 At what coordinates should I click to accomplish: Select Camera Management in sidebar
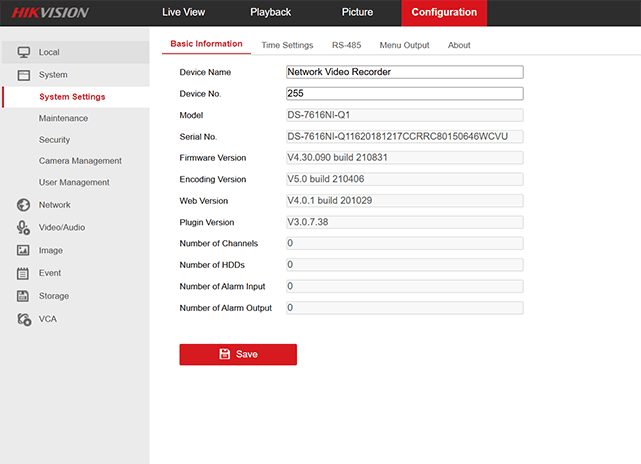(80, 161)
